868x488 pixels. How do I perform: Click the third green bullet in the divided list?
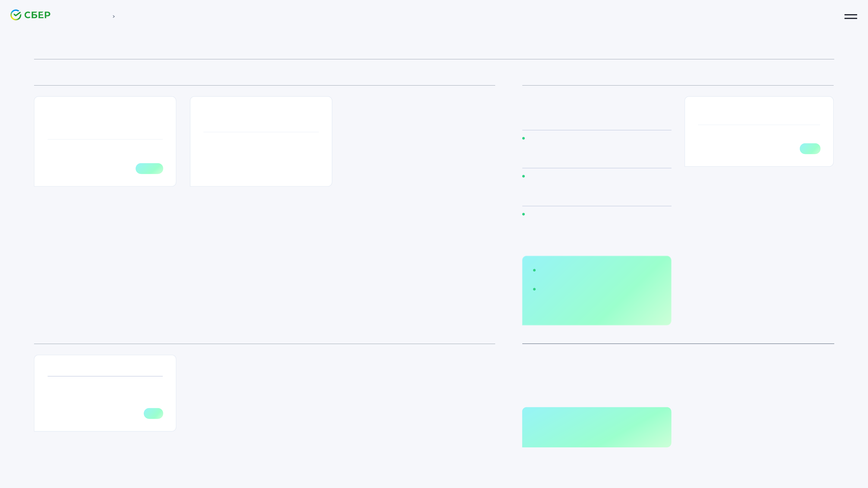pos(524,214)
